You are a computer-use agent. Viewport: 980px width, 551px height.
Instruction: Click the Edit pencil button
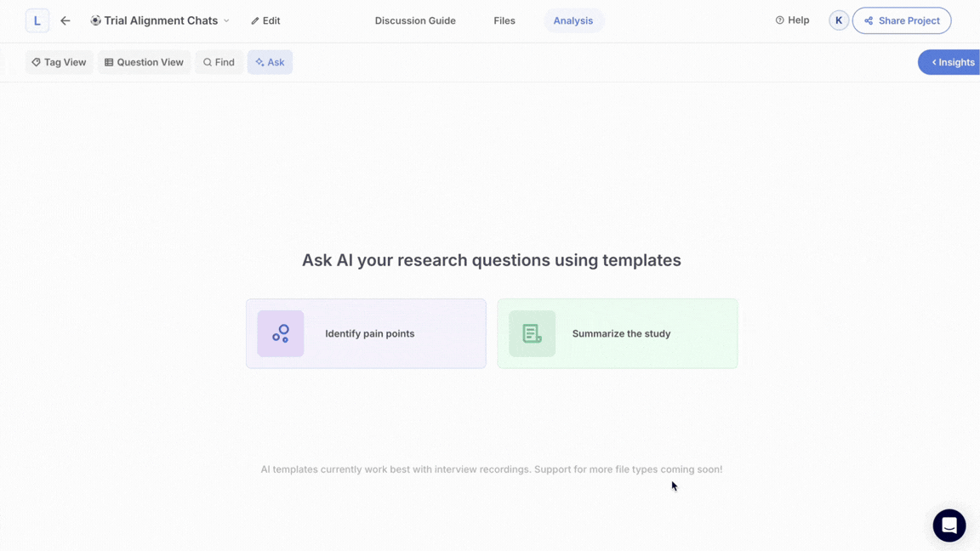coord(265,20)
